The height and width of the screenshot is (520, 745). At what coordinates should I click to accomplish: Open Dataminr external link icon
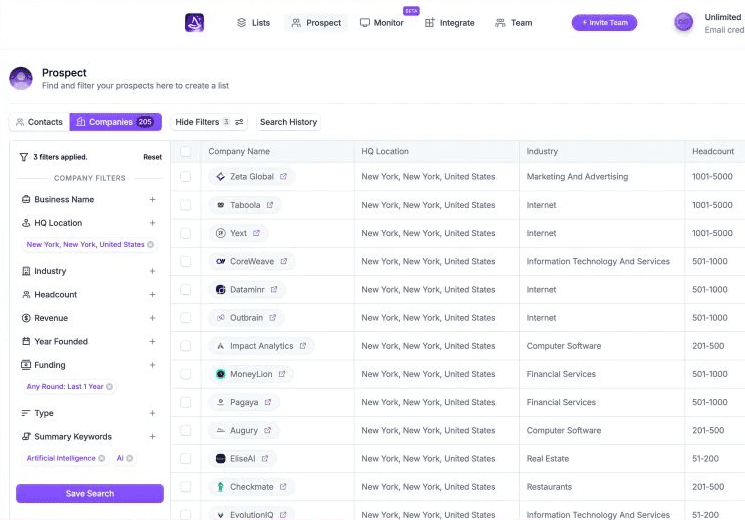[274, 289]
